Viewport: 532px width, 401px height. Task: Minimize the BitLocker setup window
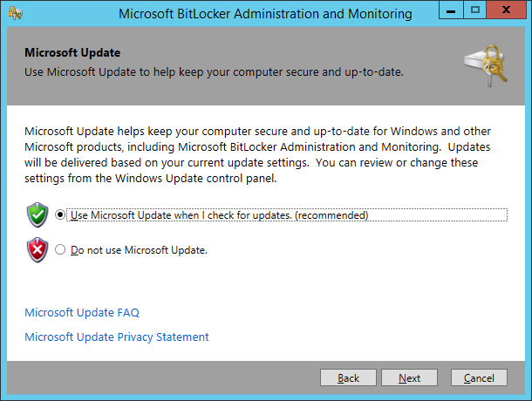451,10
